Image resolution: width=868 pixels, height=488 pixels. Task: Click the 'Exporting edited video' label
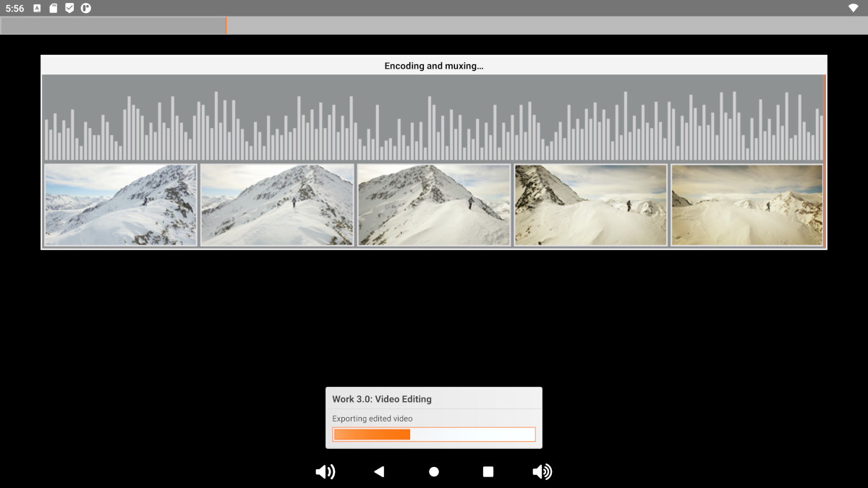pos(373,419)
